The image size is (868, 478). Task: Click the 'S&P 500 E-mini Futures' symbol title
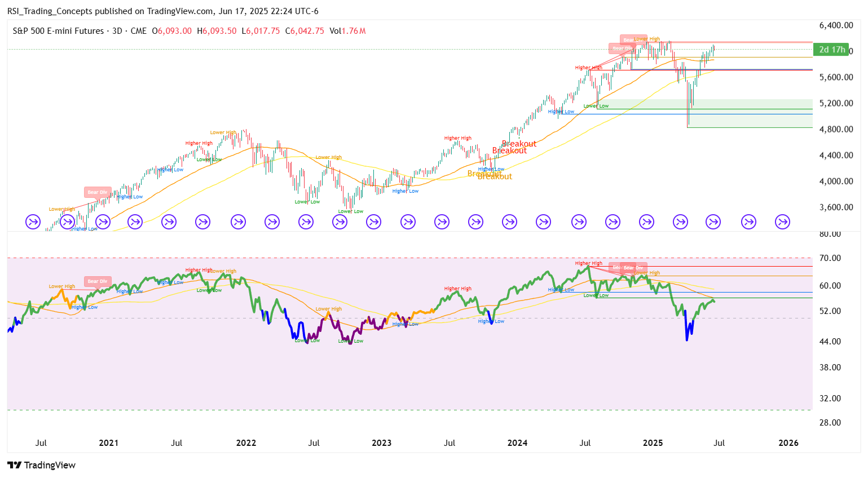coord(58,31)
